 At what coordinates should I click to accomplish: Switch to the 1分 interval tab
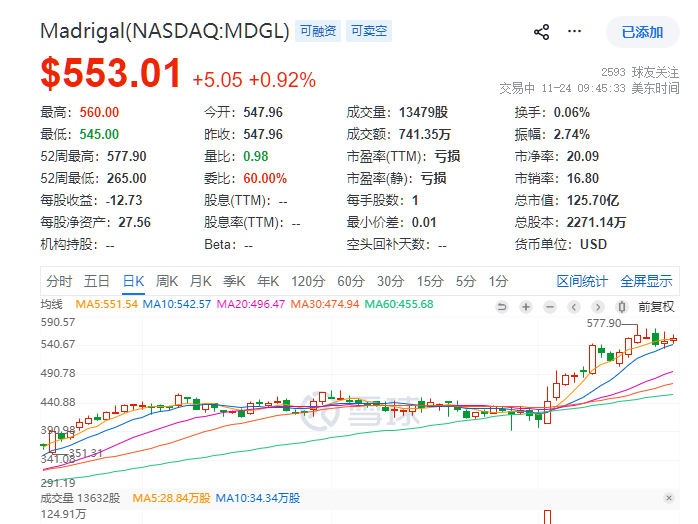tap(498, 281)
